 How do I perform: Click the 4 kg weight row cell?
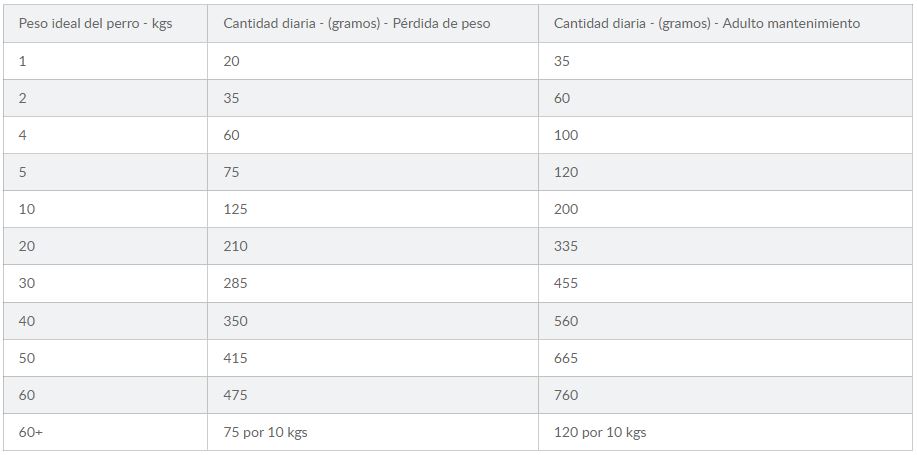pos(105,135)
